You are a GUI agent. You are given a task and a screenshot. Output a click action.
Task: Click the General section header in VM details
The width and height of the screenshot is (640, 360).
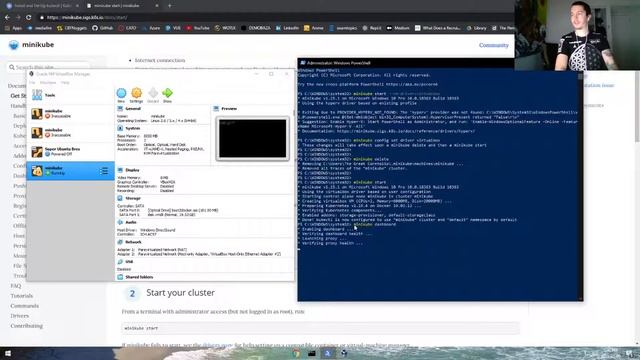pyautogui.click(x=133, y=109)
